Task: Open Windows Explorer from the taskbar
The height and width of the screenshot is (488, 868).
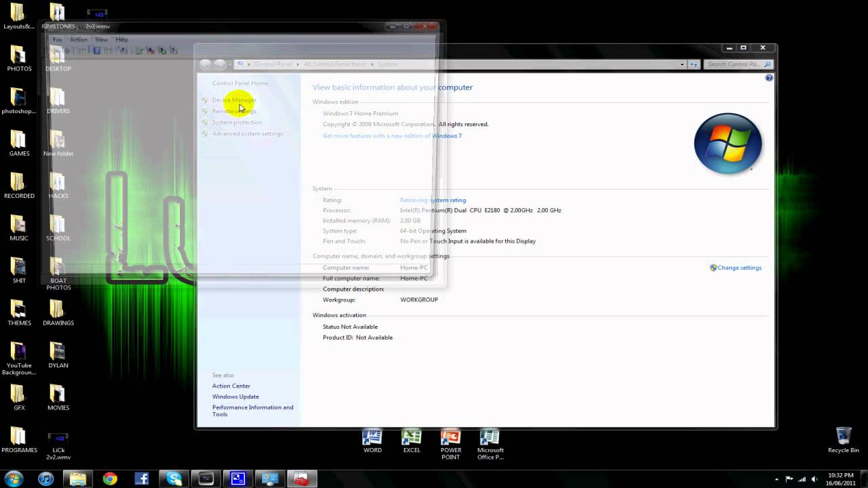Action: [77, 479]
